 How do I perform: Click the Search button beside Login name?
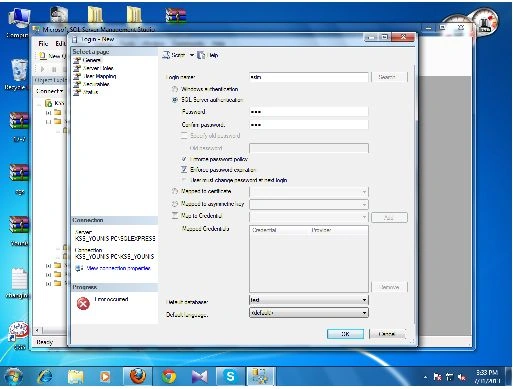[x=389, y=77]
